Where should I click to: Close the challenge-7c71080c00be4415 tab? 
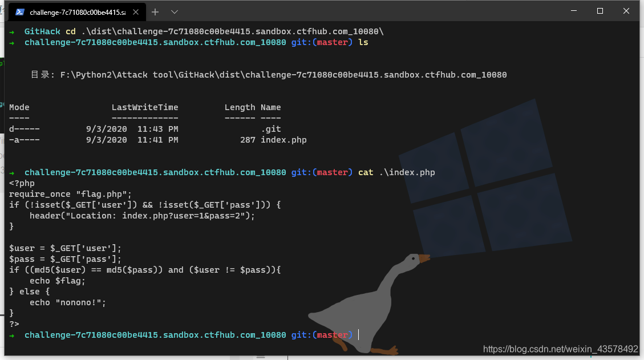(136, 13)
